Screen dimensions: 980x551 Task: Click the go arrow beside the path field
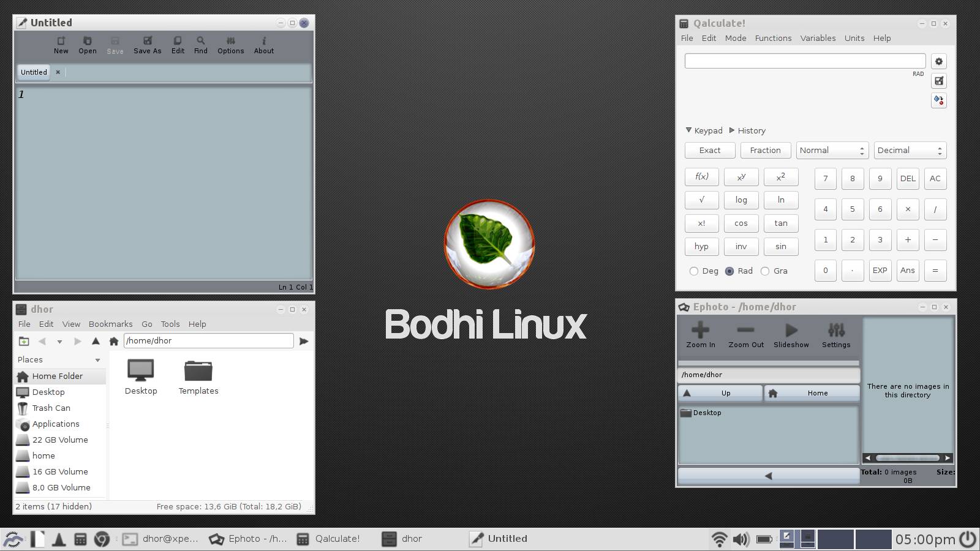(304, 341)
